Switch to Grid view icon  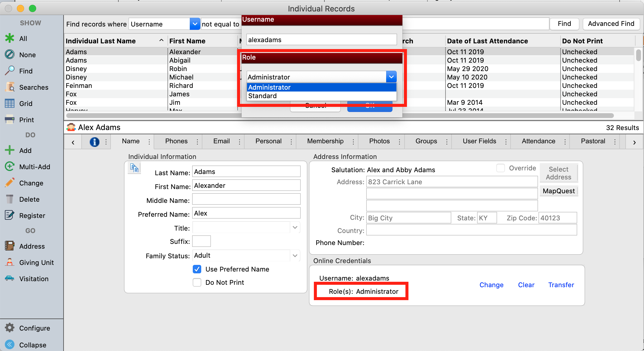pos(10,103)
